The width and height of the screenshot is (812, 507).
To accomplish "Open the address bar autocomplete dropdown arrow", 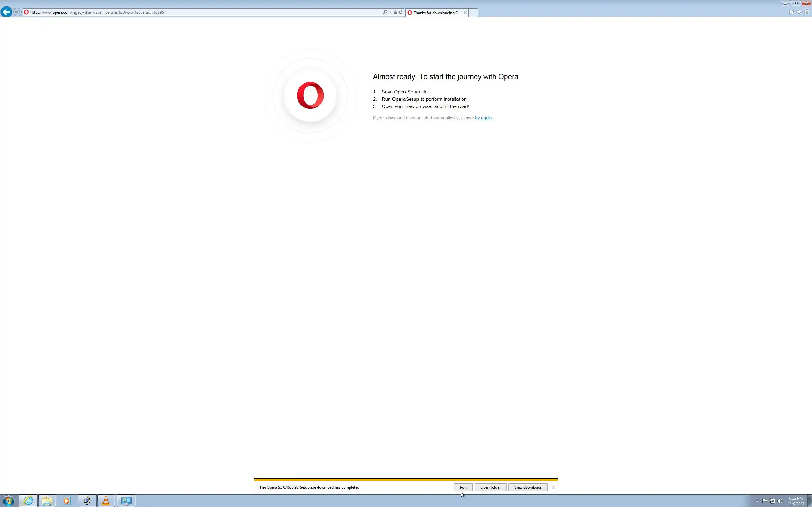I will coord(390,12).
